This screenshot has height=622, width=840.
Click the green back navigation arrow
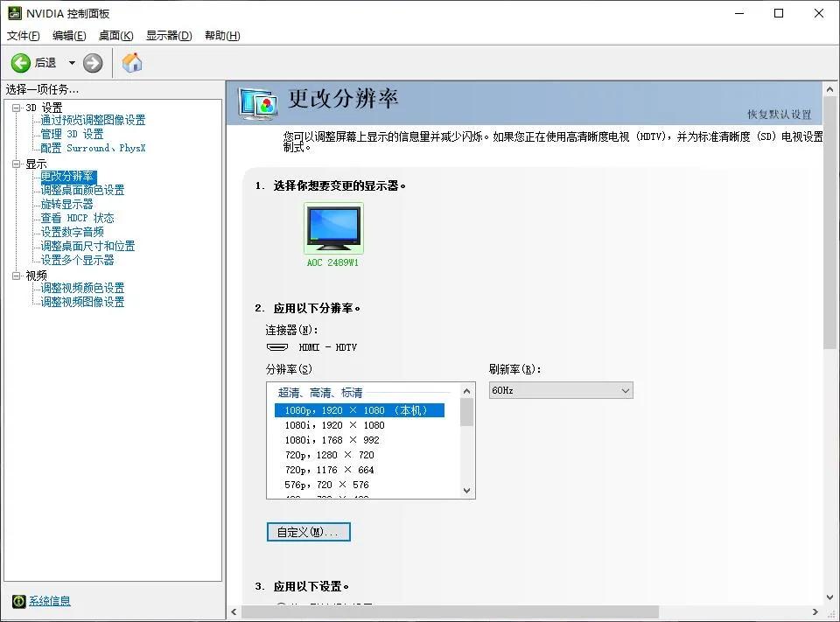point(21,62)
